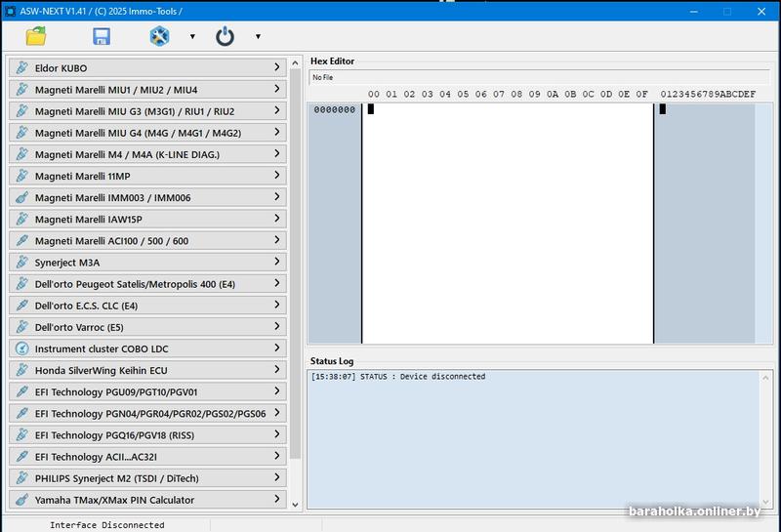Image resolution: width=781 pixels, height=532 pixels.
Task: Click the hex editor ASCII column
Action: (705, 224)
